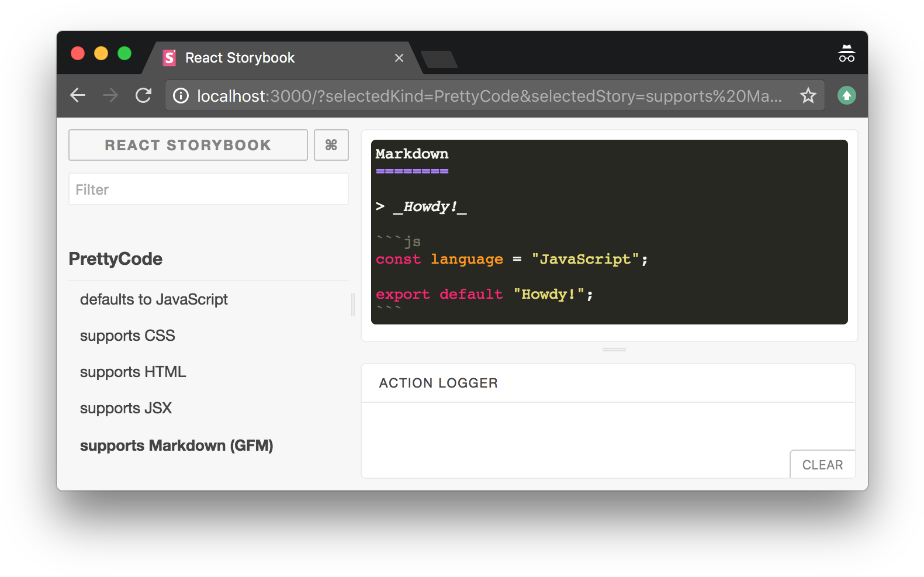This screenshot has height=577, width=924.
Task: Click the browser forward arrow
Action: (x=110, y=95)
